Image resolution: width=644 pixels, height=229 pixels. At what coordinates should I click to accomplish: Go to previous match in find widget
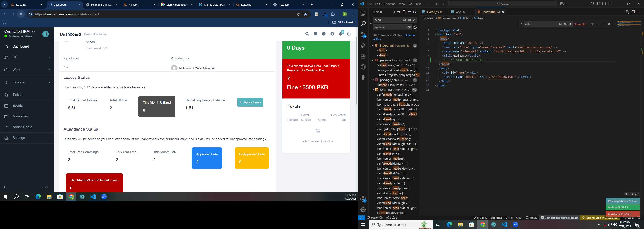pyautogui.click(x=592, y=24)
